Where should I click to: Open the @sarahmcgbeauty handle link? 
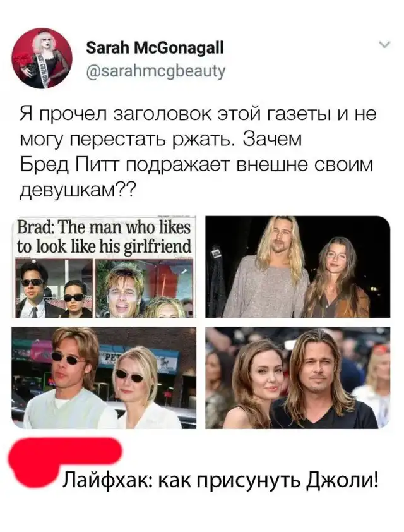pyautogui.click(x=156, y=71)
